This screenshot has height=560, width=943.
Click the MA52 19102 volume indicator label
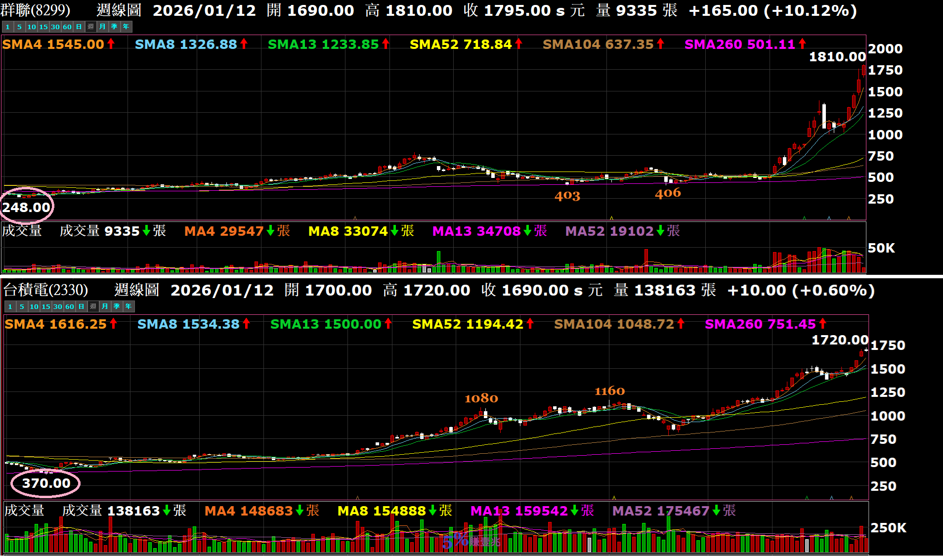click(x=609, y=231)
